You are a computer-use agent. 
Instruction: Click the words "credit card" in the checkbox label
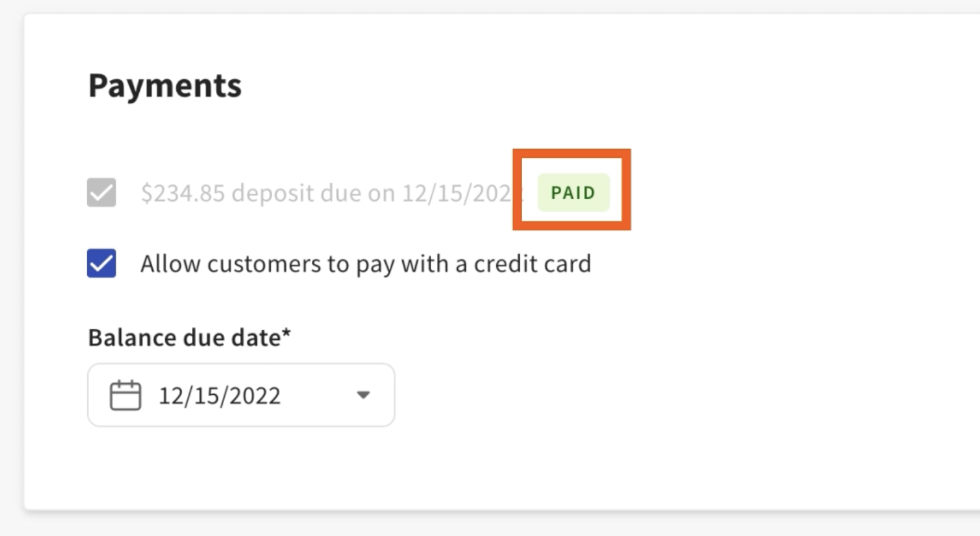point(532,264)
